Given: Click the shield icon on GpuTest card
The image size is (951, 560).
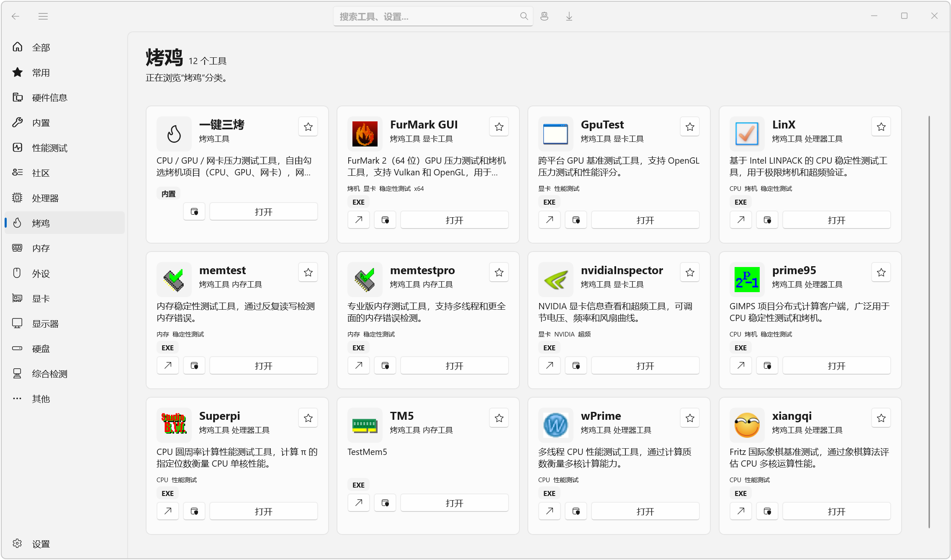Looking at the screenshot, I should (x=576, y=220).
